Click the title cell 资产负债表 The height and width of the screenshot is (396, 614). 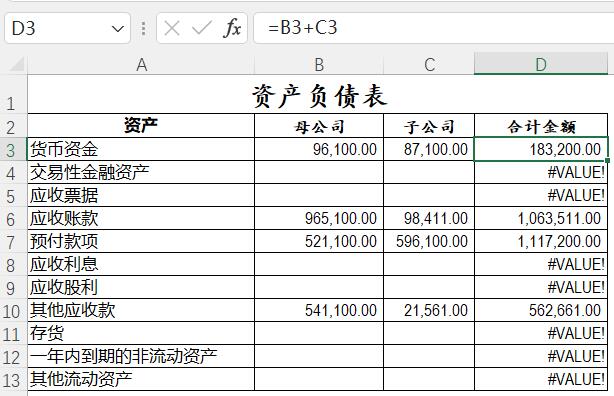[x=318, y=94]
